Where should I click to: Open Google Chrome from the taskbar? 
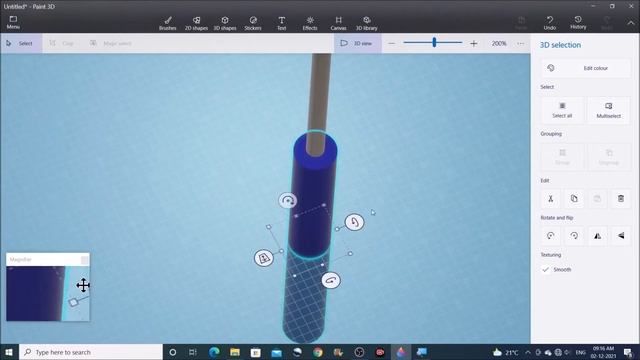318,352
